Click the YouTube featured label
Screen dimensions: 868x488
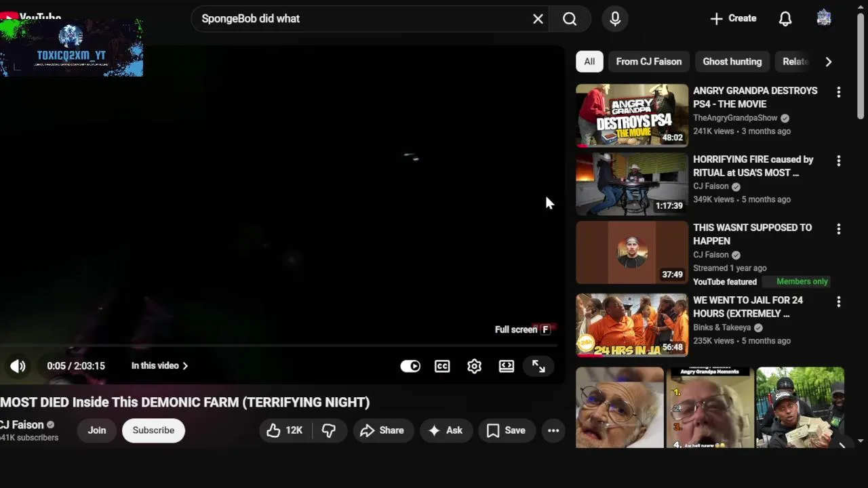pos(725,282)
